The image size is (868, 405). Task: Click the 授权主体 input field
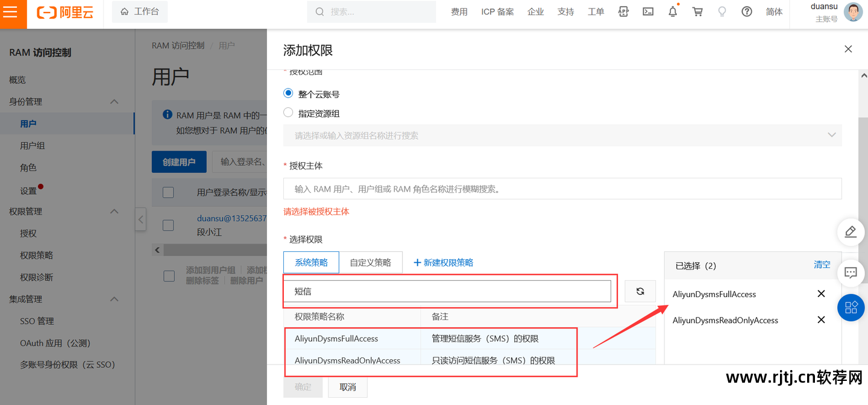[x=562, y=189]
